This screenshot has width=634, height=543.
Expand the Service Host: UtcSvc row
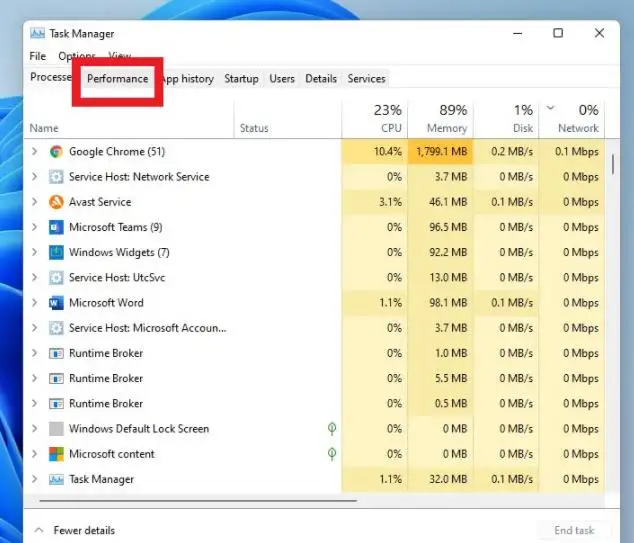pos(35,278)
